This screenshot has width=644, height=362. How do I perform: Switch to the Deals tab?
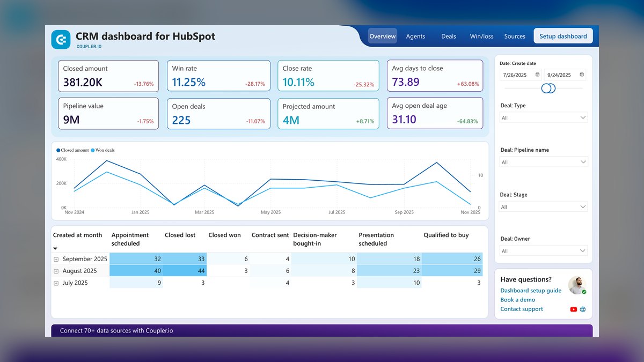(x=449, y=36)
